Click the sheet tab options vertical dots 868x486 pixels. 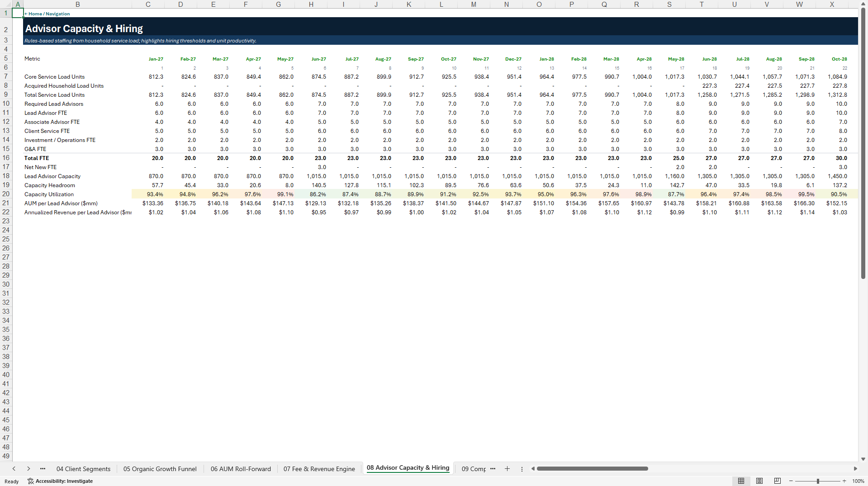522,469
